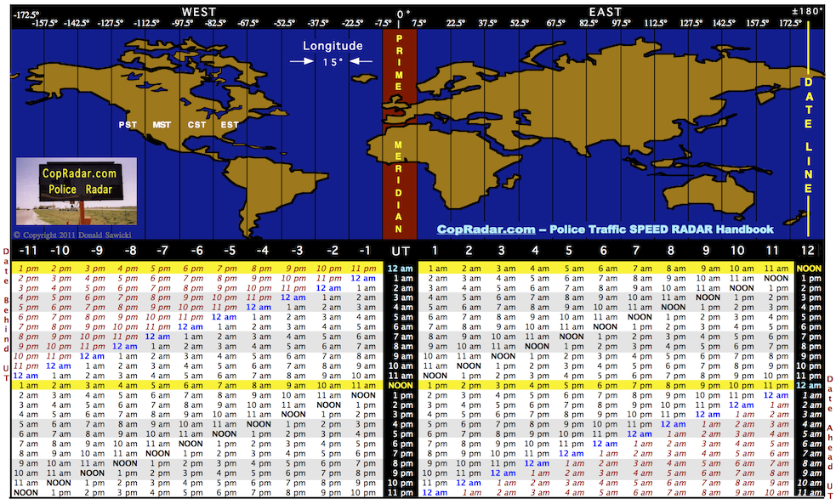Screen dimensions: 836x504
Task: Select the 6 offset column header
Action: coord(604,251)
